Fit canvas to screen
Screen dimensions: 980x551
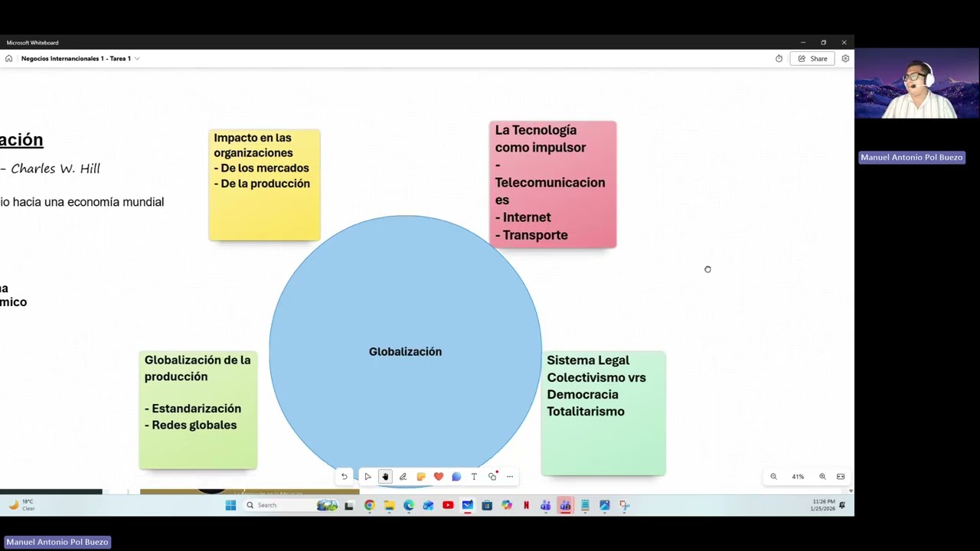pos(841,477)
